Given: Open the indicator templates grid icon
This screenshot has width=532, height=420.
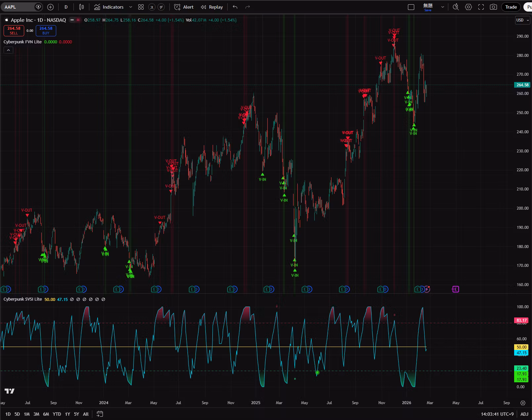Looking at the screenshot, I should pos(141,7).
